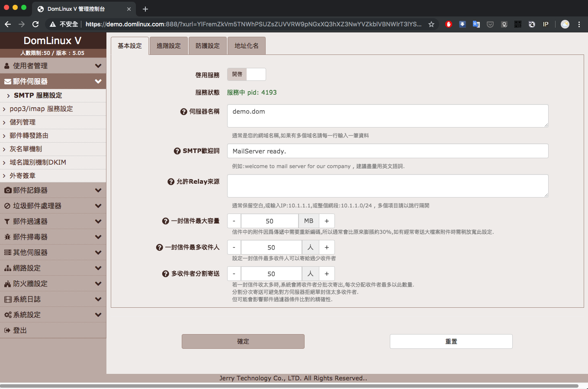Switch to the 基本設定 tab

(130, 46)
